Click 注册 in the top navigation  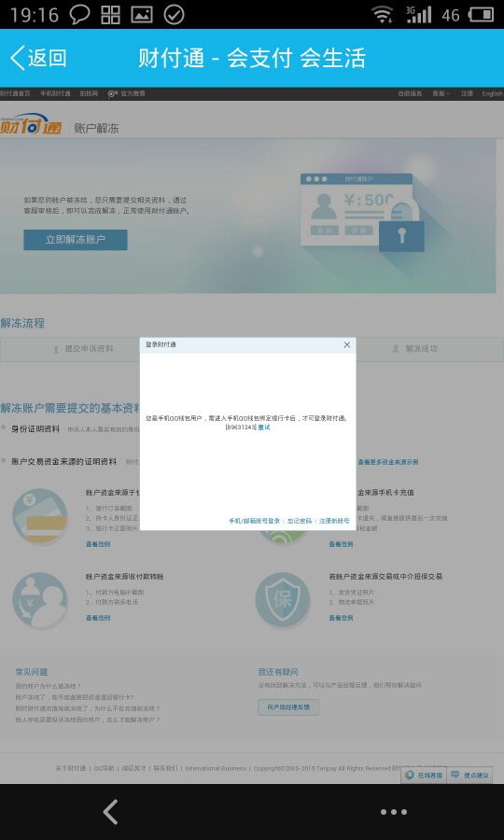click(x=467, y=93)
